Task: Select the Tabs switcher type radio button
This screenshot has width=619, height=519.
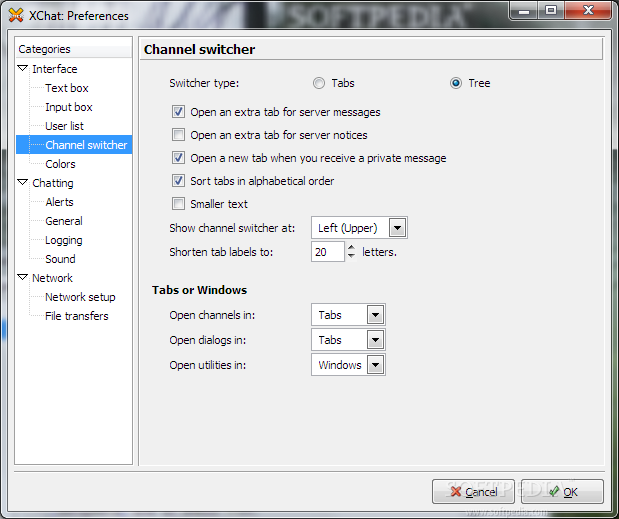Action: click(319, 83)
